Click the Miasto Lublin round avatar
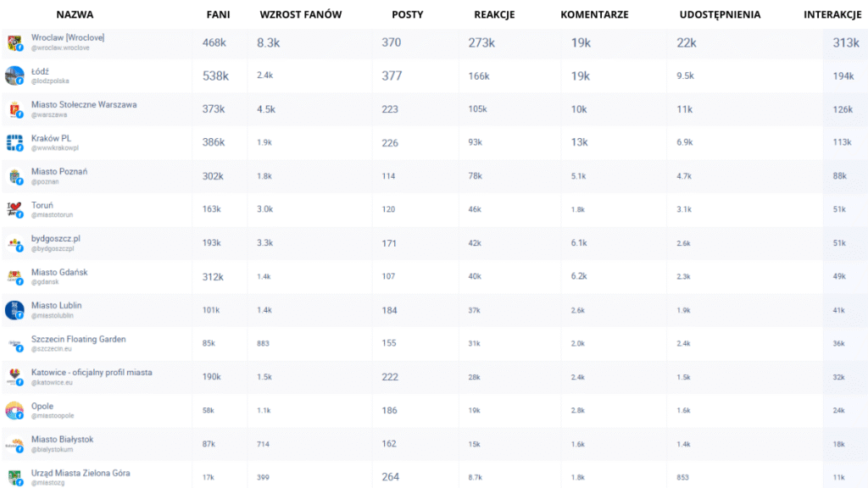The height and width of the screenshot is (488, 868). tap(14, 310)
